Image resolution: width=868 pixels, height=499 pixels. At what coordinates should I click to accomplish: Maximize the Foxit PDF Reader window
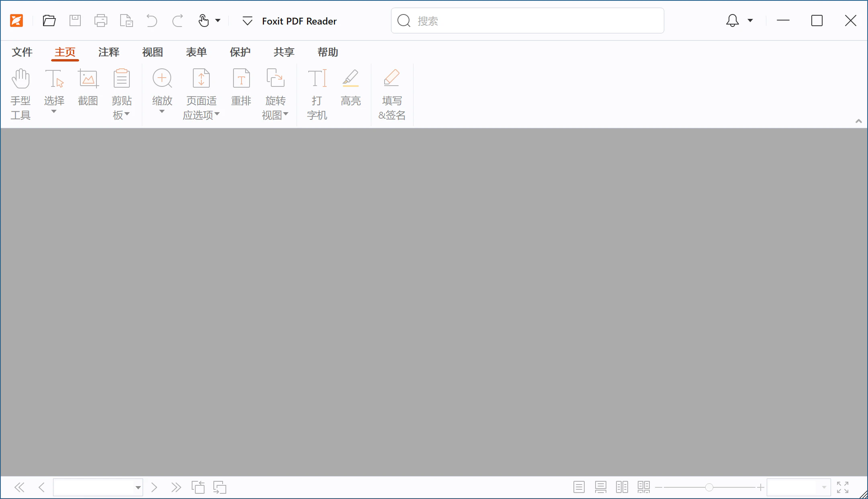point(817,21)
